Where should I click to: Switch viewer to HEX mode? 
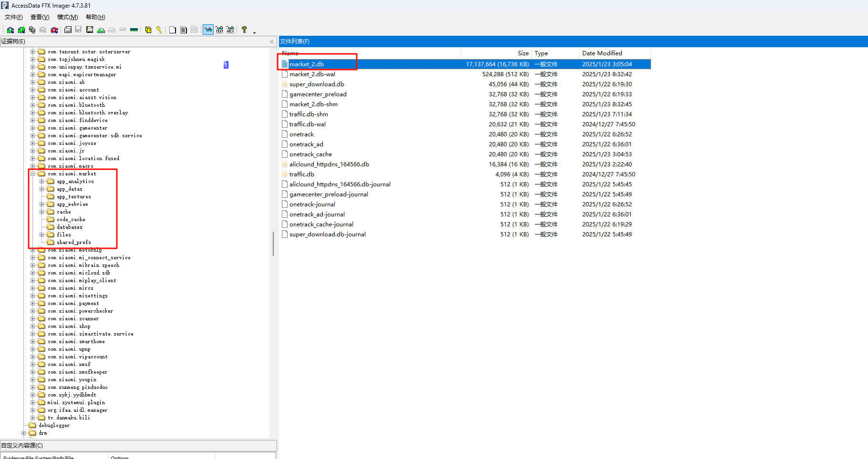(x=230, y=30)
